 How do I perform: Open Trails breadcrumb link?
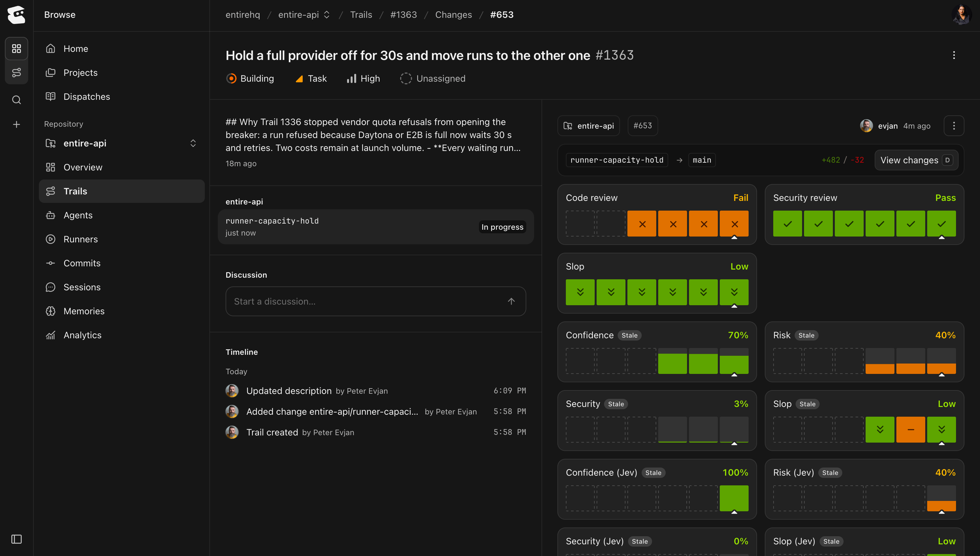pos(361,15)
